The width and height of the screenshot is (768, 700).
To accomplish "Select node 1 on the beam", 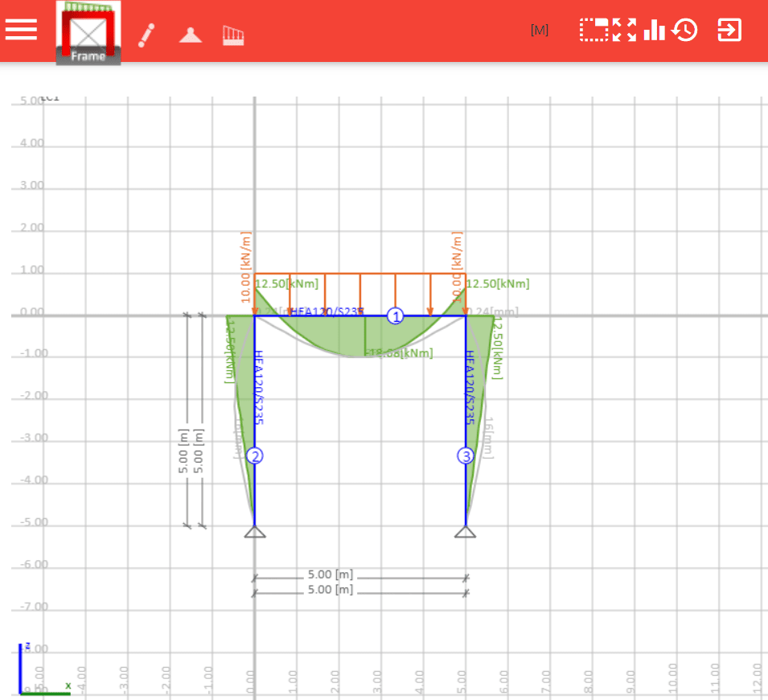I will pyautogui.click(x=395, y=317).
